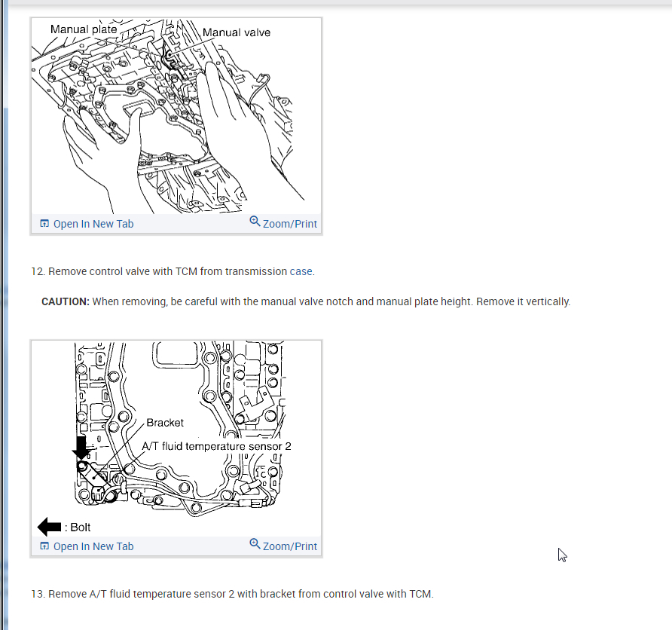Click the 'Manual plate' label in first diagram

click(x=84, y=29)
